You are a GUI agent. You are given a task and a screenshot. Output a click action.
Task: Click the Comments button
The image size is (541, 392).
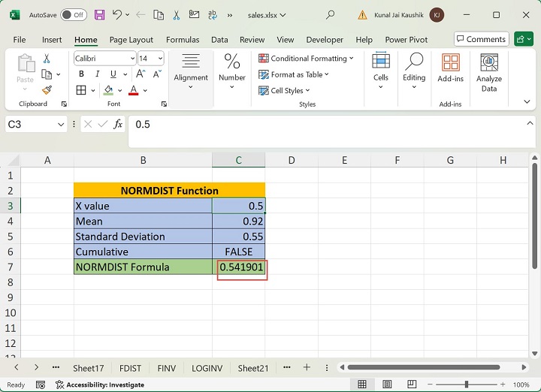(481, 39)
